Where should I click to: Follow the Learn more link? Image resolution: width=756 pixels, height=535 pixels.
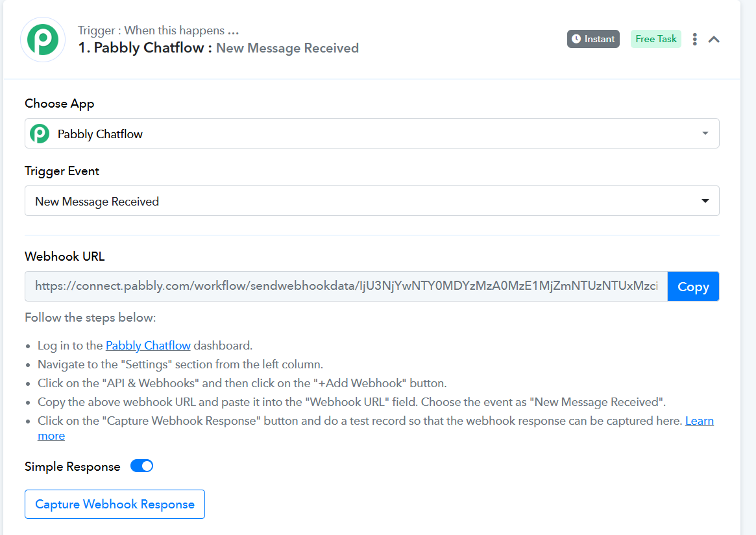(700, 421)
